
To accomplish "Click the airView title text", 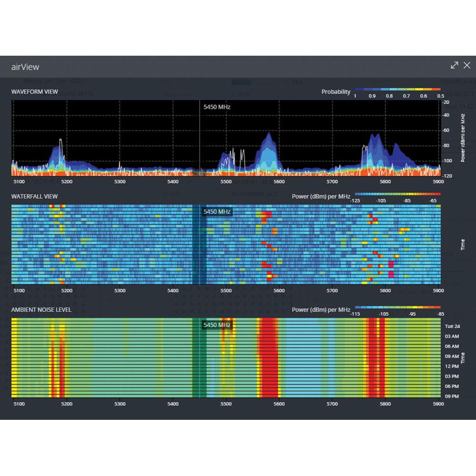I will 25,67.
